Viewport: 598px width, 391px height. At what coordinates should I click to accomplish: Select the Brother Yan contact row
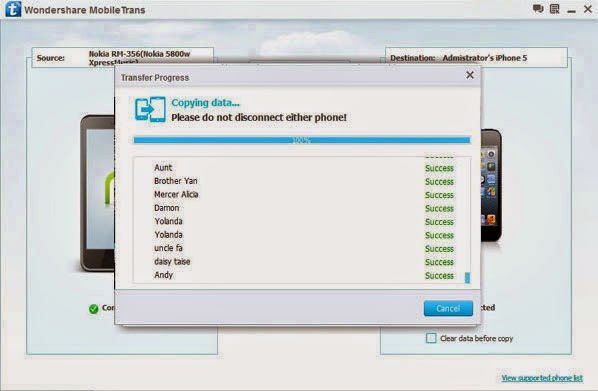click(x=302, y=181)
